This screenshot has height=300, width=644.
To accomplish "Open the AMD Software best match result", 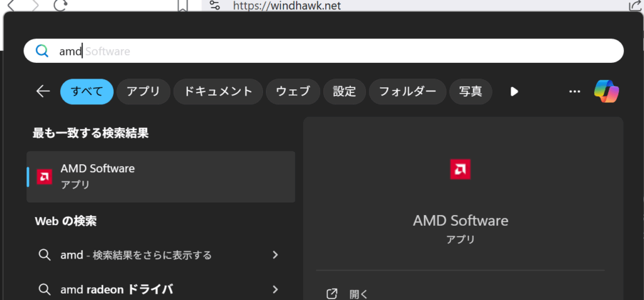I will [x=161, y=177].
